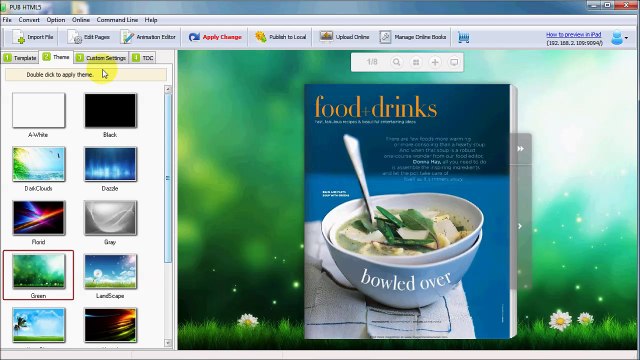Open the Online menu

click(81, 20)
